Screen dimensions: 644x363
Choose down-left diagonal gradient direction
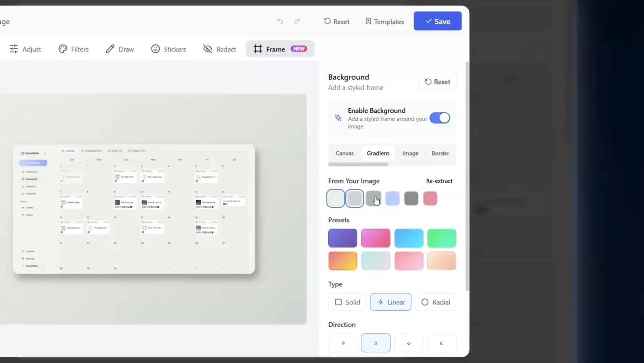[x=441, y=343]
